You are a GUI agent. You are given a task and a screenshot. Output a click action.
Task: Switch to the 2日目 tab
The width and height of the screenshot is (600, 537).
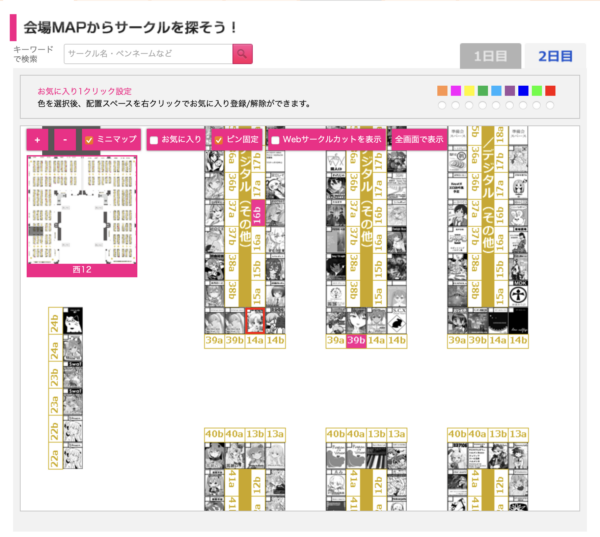point(555,56)
